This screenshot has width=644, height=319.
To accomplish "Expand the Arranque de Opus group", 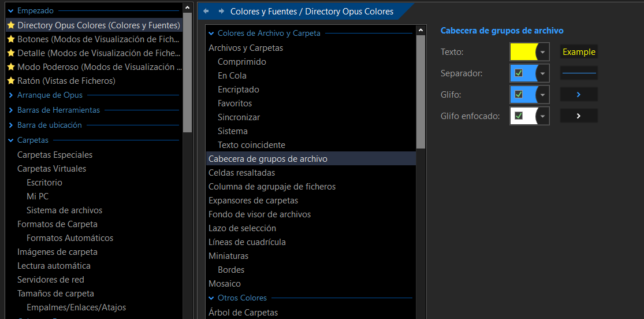I will click(x=11, y=95).
